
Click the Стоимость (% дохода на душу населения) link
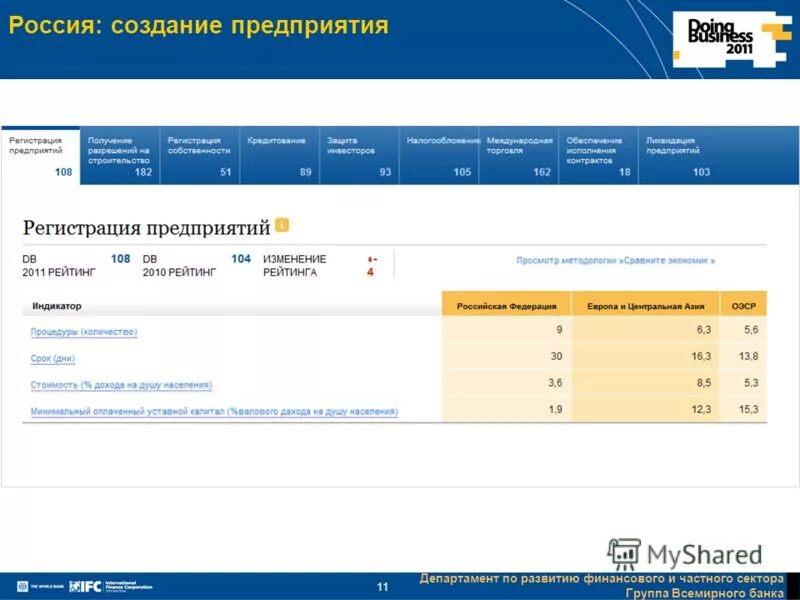[121, 385]
